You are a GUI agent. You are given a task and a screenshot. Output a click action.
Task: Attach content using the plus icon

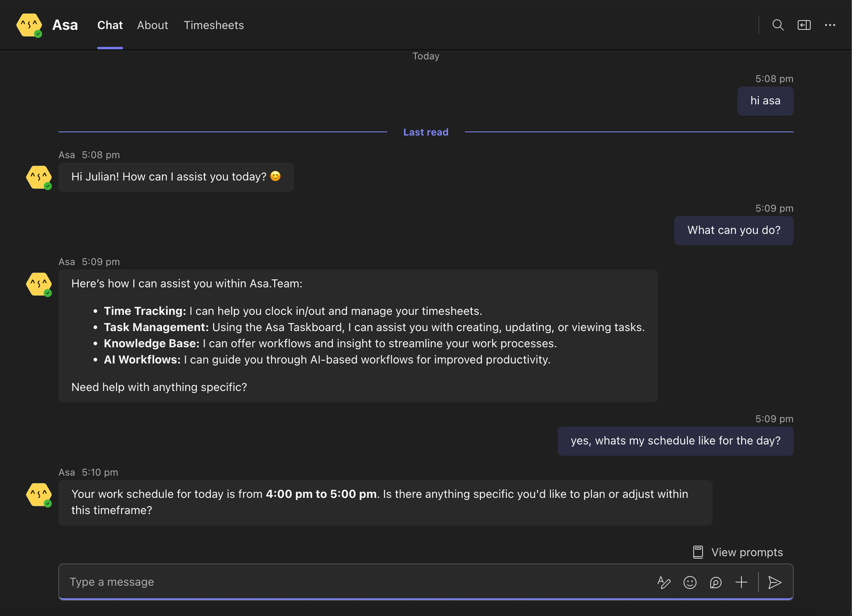(x=741, y=582)
